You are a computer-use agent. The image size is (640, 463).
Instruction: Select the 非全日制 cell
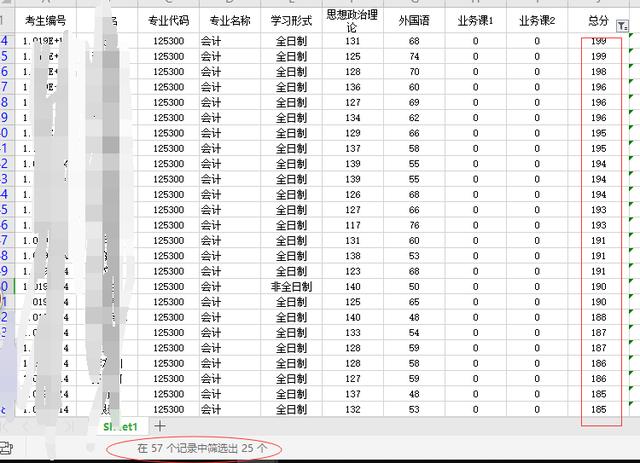tap(292, 286)
